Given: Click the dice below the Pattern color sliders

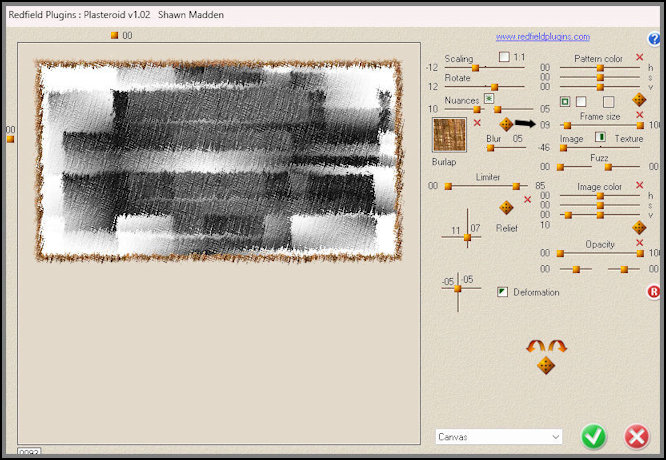Looking at the screenshot, I should click(639, 100).
